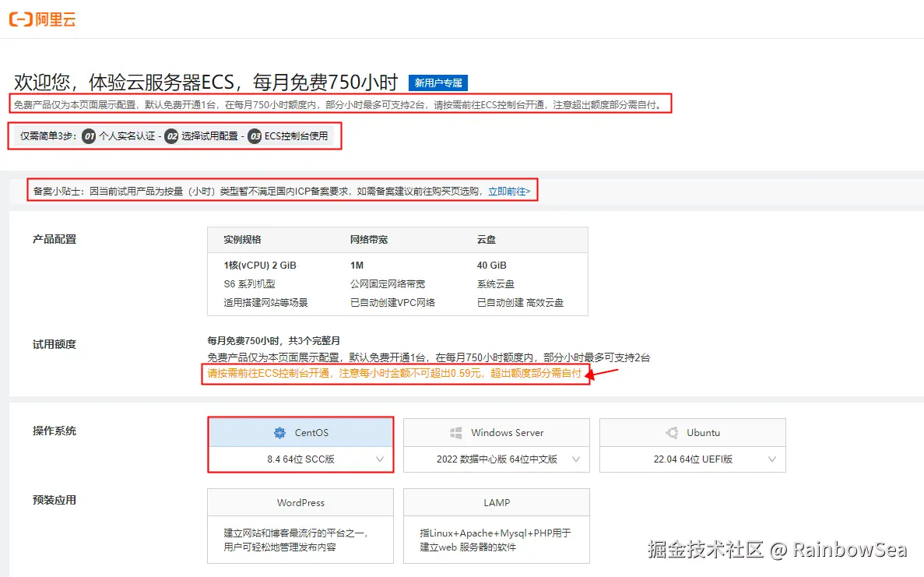Follow the 立即前往> link
924x577 pixels.
click(x=509, y=192)
